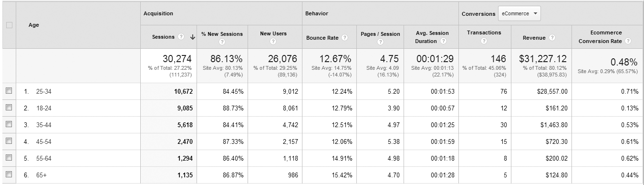Click the Sessions sort arrow
The height and width of the screenshot is (185, 644).
point(193,37)
